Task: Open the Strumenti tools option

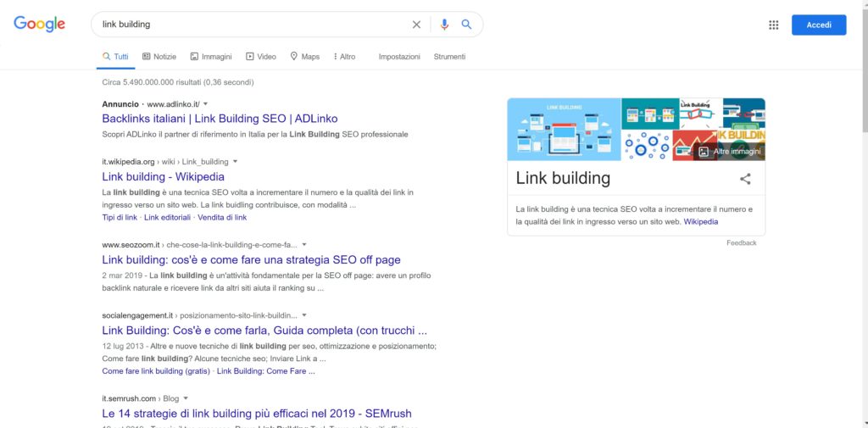Action: [449, 57]
